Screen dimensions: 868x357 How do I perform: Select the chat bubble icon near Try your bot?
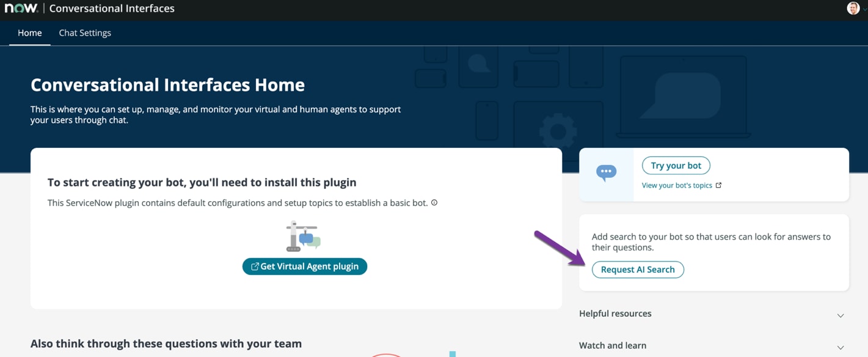point(606,172)
